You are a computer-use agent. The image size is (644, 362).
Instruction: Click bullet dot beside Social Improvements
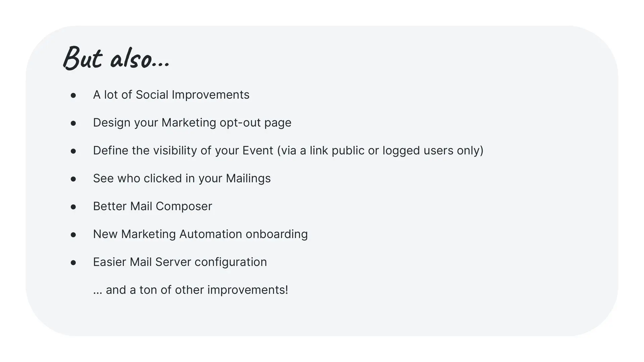(x=73, y=96)
